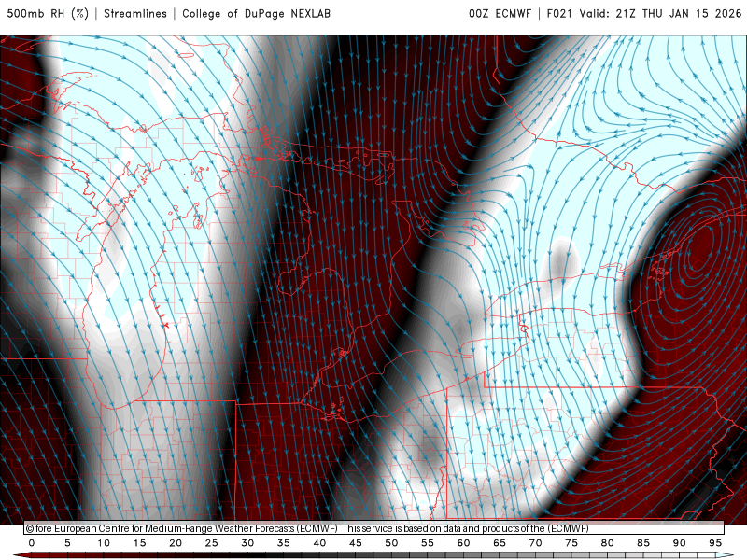Click colorbar label '10'

(x=104, y=543)
